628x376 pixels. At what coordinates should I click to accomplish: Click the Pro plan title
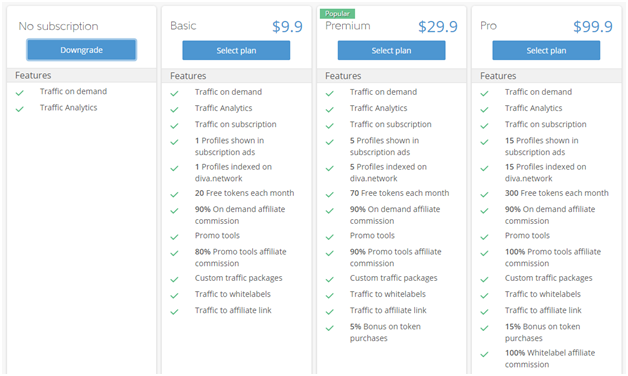click(x=488, y=26)
